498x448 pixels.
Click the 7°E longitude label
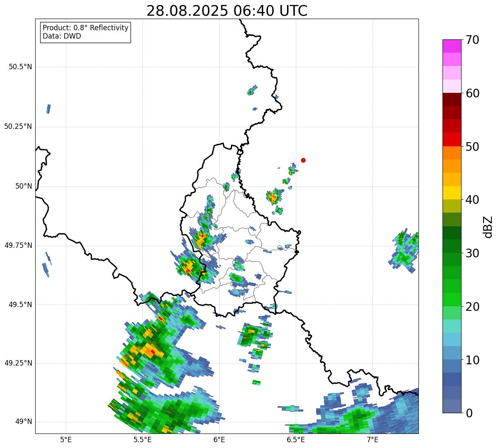(x=372, y=439)
